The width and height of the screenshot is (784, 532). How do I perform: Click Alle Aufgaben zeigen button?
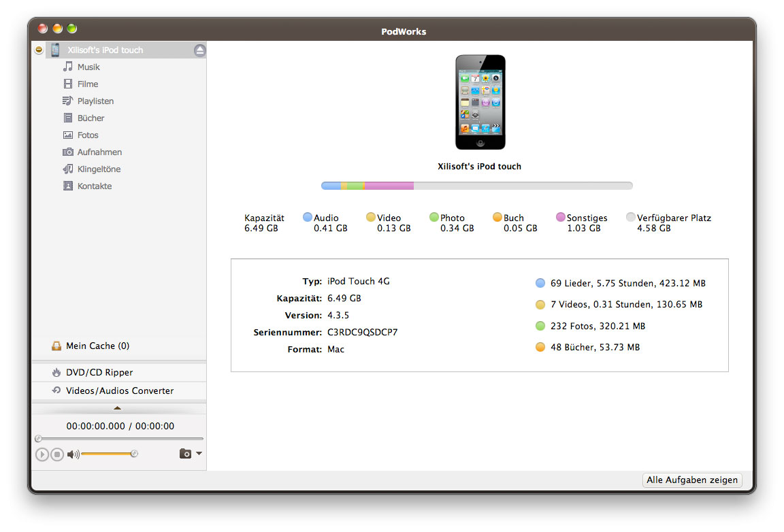pos(692,480)
